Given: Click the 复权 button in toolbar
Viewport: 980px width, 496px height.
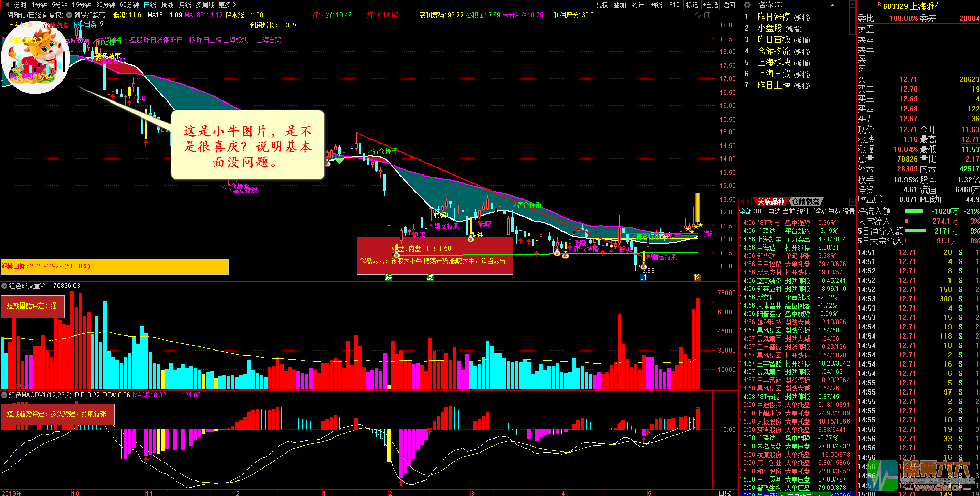Looking at the screenshot, I should [x=602, y=5].
